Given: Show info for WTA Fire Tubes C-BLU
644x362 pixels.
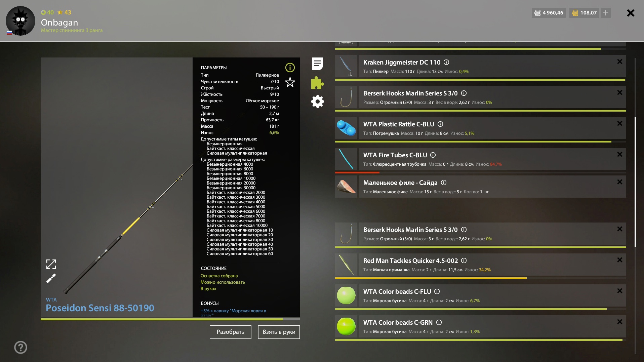Looking at the screenshot, I should pyautogui.click(x=433, y=155).
